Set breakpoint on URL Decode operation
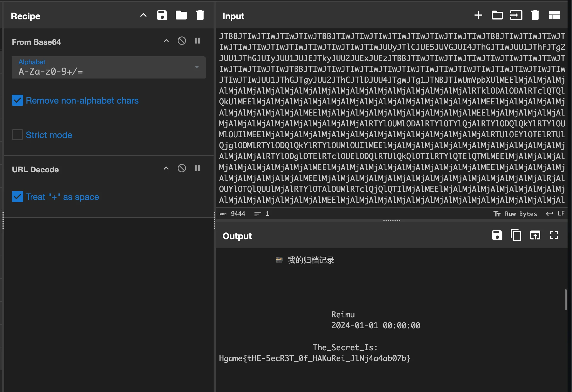Screen dimensions: 572x392 (197, 168)
